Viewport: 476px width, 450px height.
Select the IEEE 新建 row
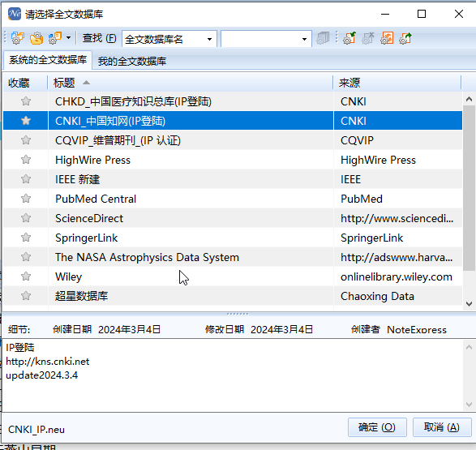click(x=233, y=179)
